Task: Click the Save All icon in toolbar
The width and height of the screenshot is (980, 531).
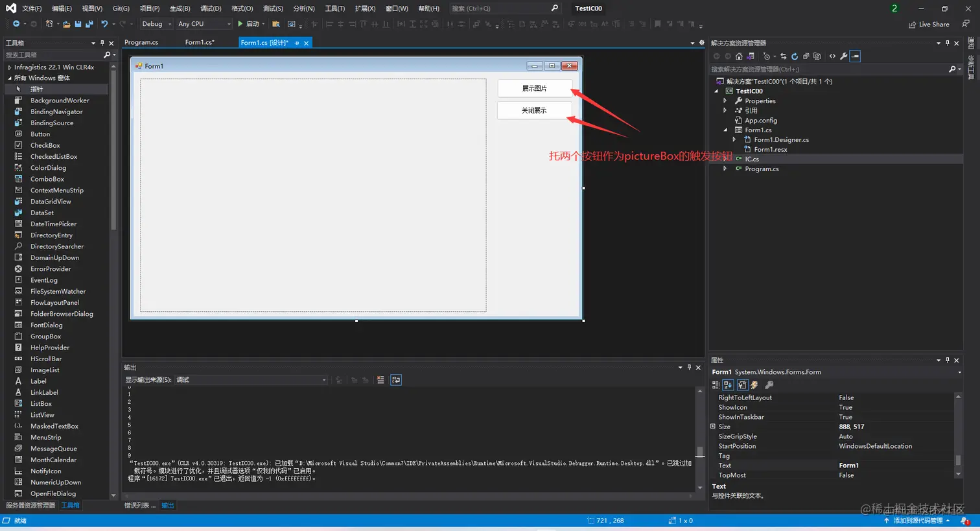Action: pyautogui.click(x=89, y=24)
